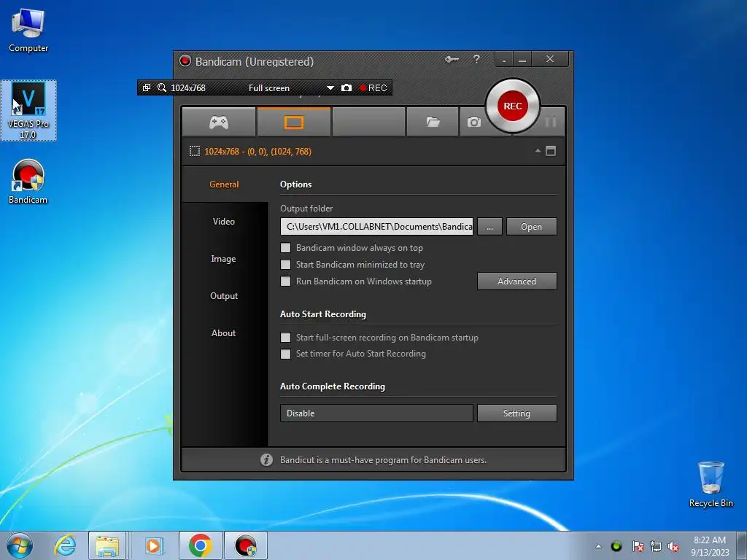Open Action Center flag tray icon
The width and height of the screenshot is (747, 560).
(x=638, y=546)
